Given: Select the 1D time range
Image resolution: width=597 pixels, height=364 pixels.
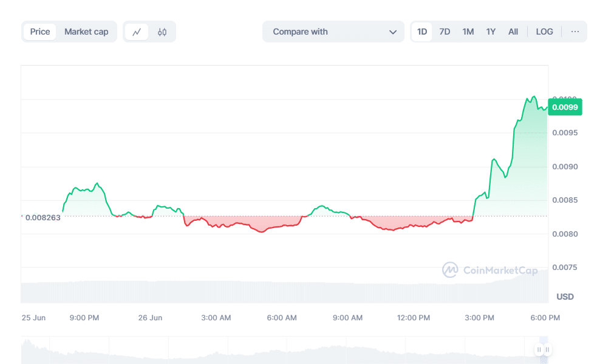Looking at the screenshot, I should click(422, 32).
